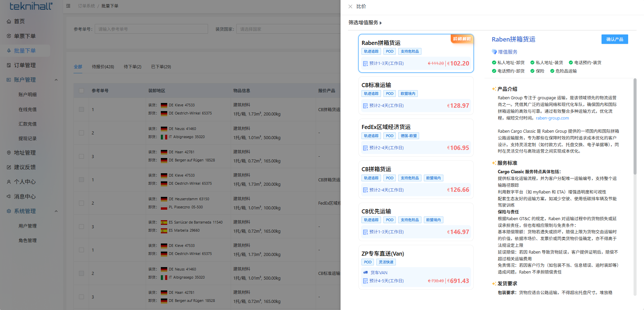The image size is (644, 310).
Task: Click the 确认产品 button
Action: (x=614, y=39)
